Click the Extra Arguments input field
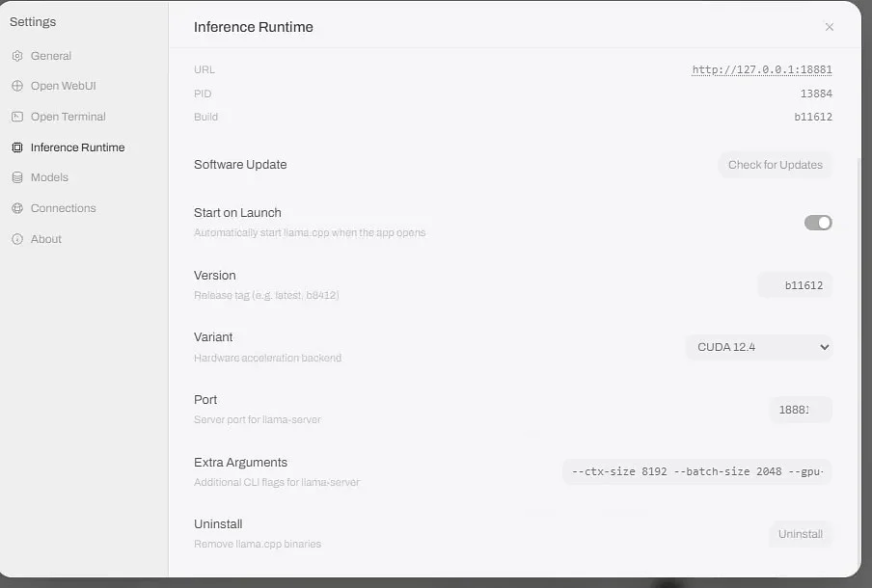This screenshot has height=588, width=872. coord(697,471)
